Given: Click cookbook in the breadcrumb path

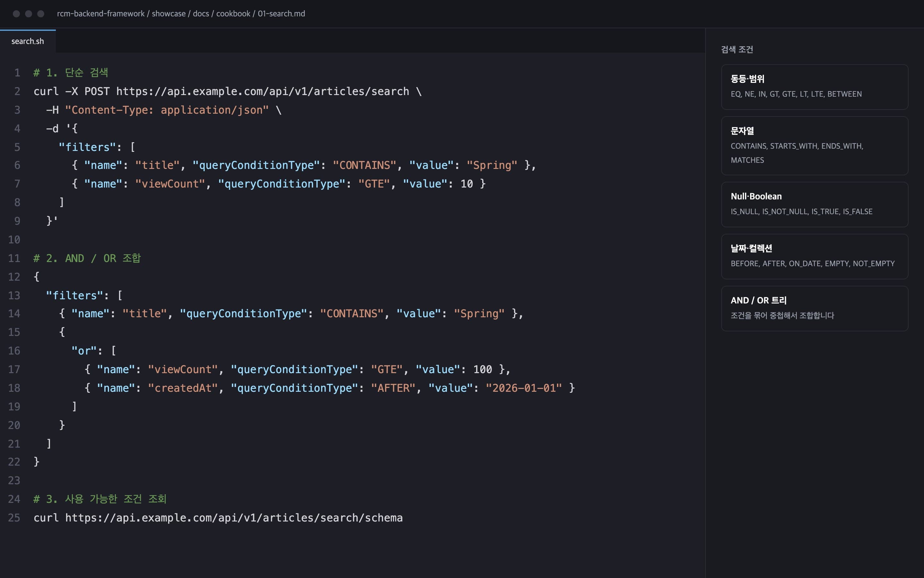Looking at the screenshot, I should pyautogui.click(x=233, y=14).
